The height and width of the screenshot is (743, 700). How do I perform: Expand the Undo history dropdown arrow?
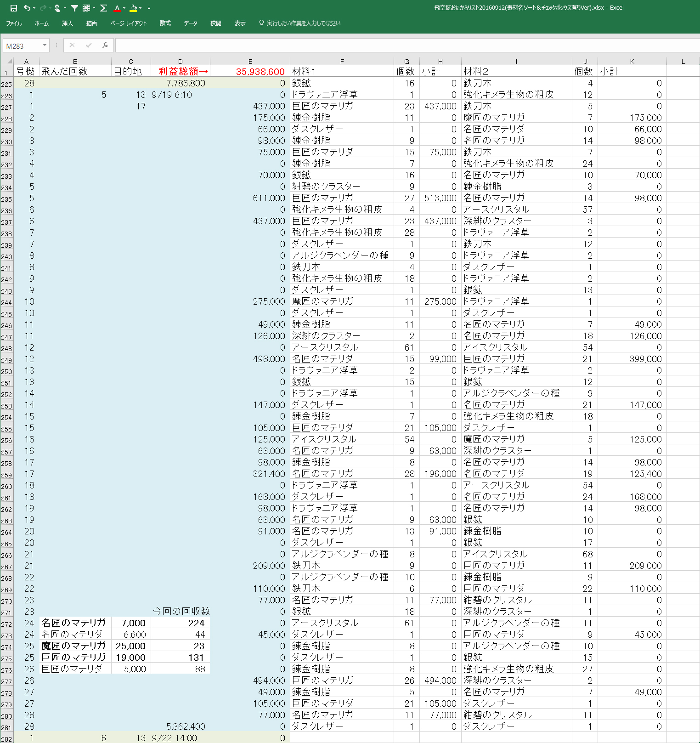point(34,8)
